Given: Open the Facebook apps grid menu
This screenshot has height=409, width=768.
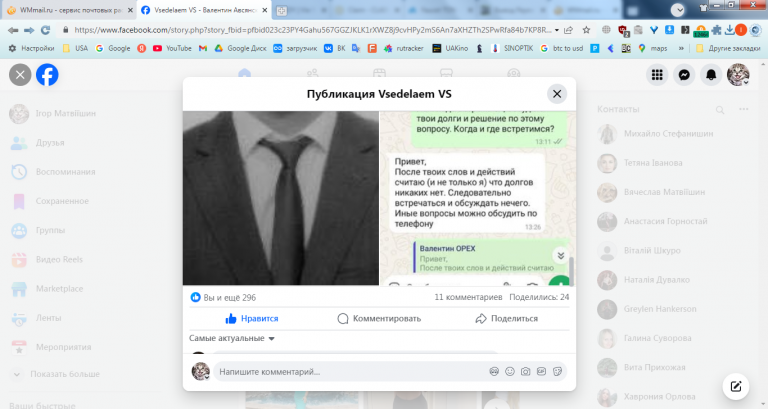Looking at the screenshot, I should point(657,74).
